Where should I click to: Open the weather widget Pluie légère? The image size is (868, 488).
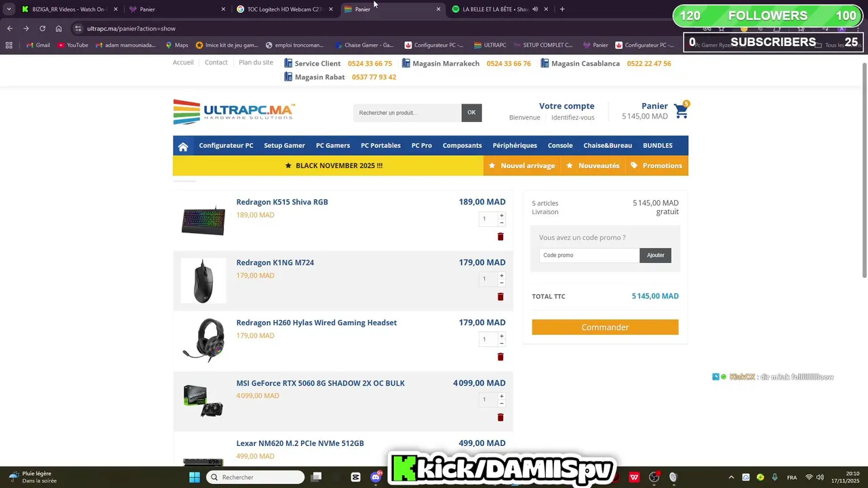[x=33, y=477]
